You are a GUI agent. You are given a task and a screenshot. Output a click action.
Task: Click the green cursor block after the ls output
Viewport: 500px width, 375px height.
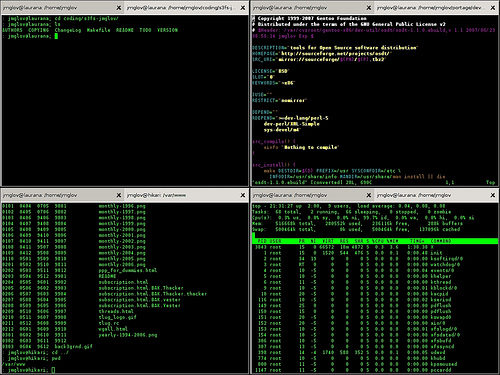click(56, 36)
